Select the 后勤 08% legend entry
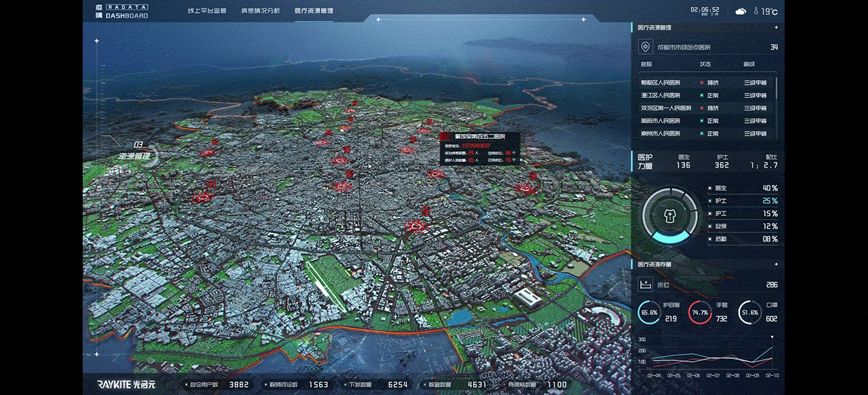Screen dimensions: 868x395 (x=743, y=239)
